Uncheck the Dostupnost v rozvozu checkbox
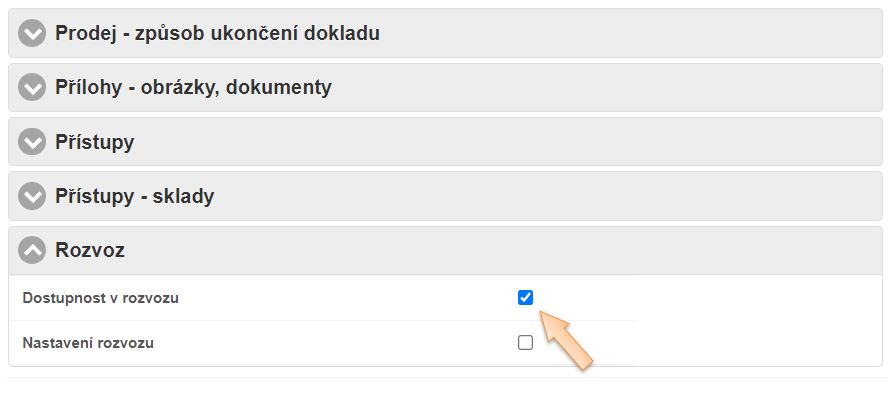 click(526, 297)
